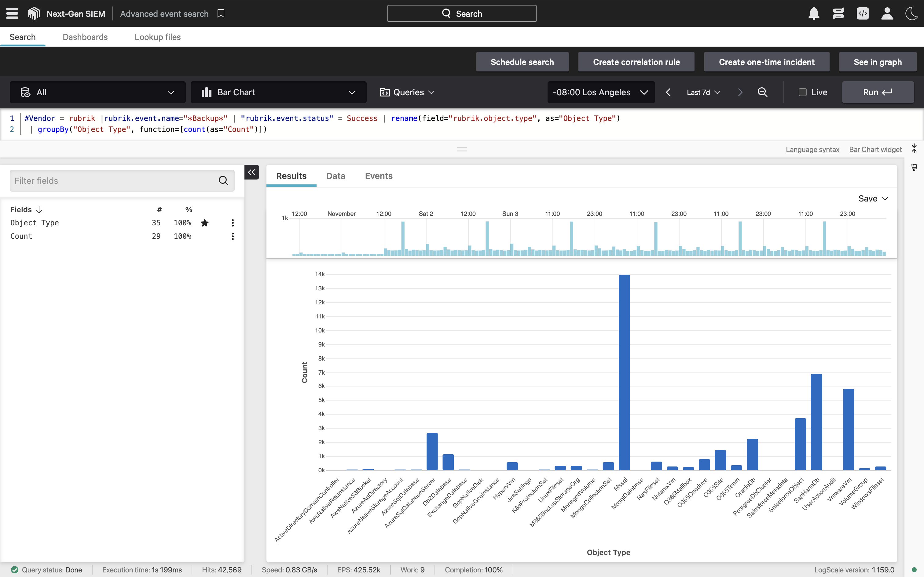Collapse the fields panel with double chevron
Image resolution: width=924 pixels, height=577 pixels.
click(x=251, y=172)
